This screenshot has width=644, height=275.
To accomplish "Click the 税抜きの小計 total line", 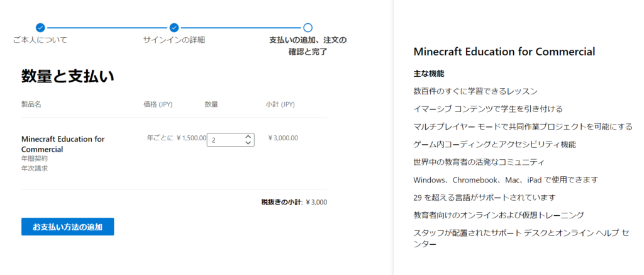I will point(294,203).
